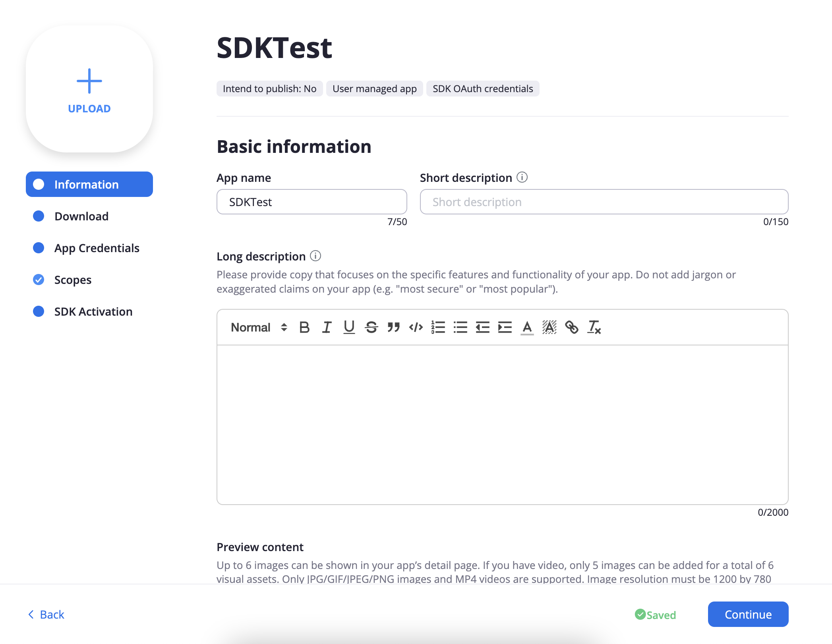This screenshot has height=644, width=832.
Task: Apply strikethrough in long description toolbar
Action: [x=371, y=327]
